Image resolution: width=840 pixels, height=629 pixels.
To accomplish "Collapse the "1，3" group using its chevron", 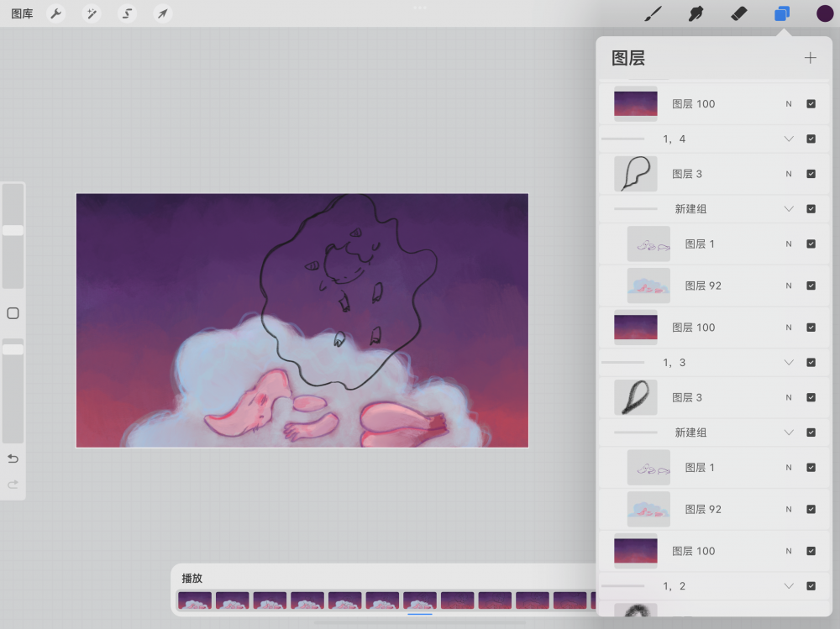I will [x=789, y=363].
